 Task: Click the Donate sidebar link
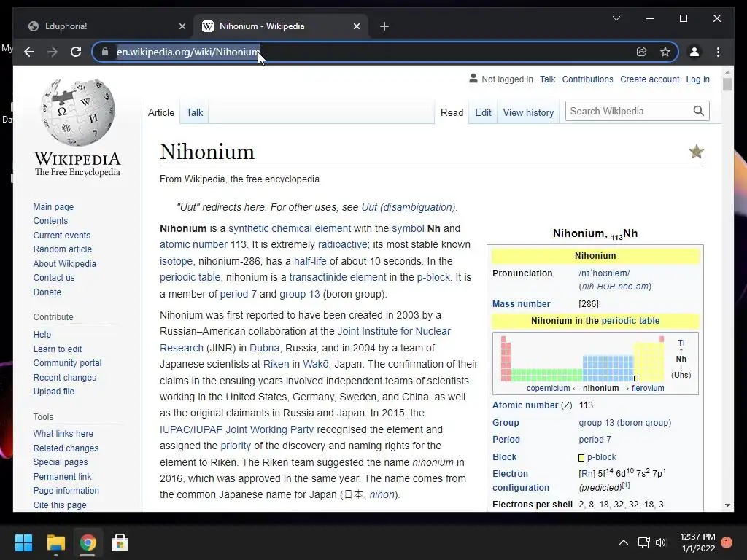[x=47, y=292]
